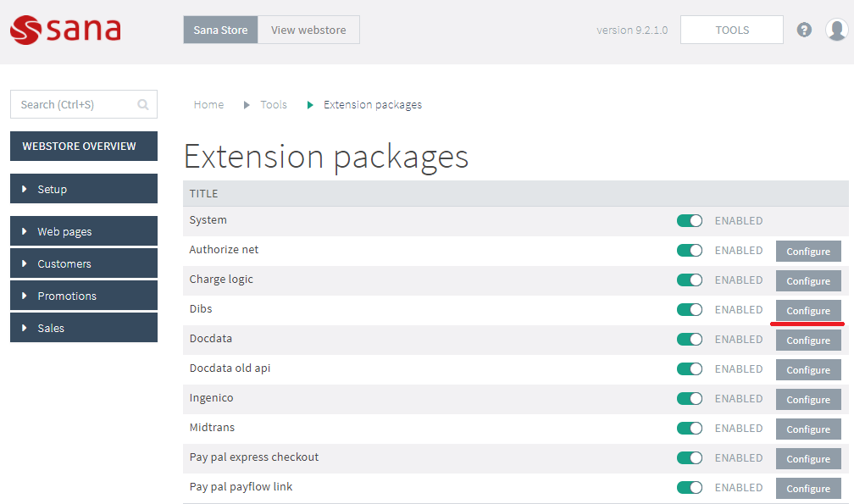Screen dimensions: 854x504
Task: Switch to View webstore tab
Action: click(308, 30)
